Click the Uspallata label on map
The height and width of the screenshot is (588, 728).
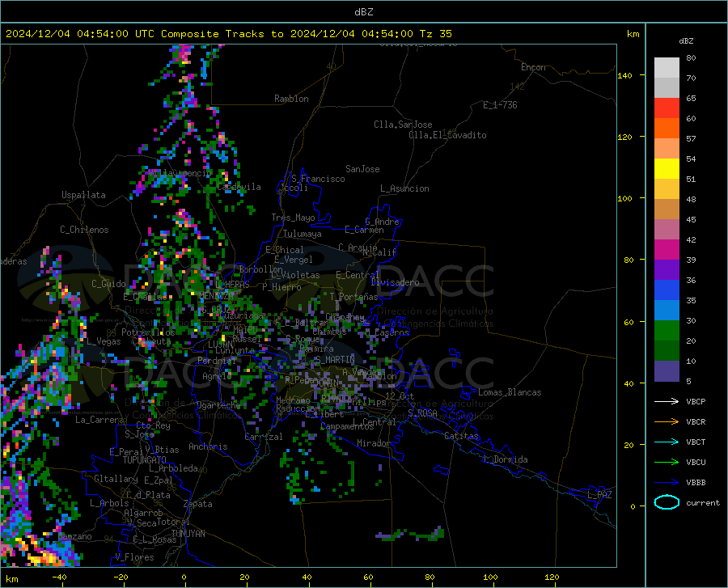pos(83,195)
